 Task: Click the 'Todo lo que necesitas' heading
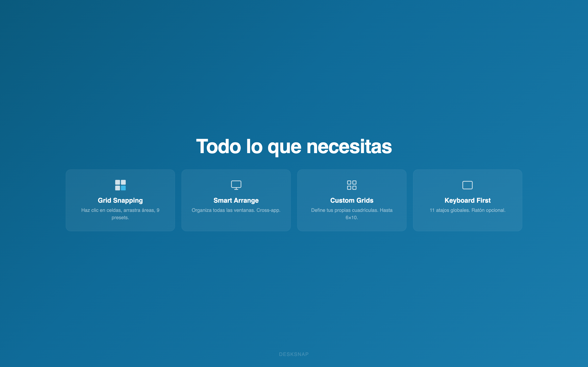pyautogui.click(x=294, y=146)
